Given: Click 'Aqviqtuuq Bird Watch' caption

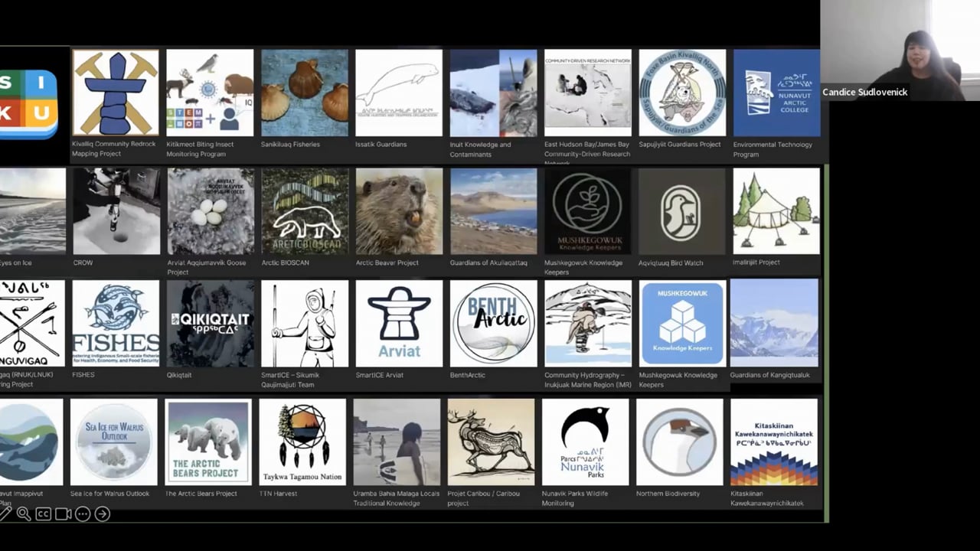Looking at the screenshot, I should click(671, 262).
